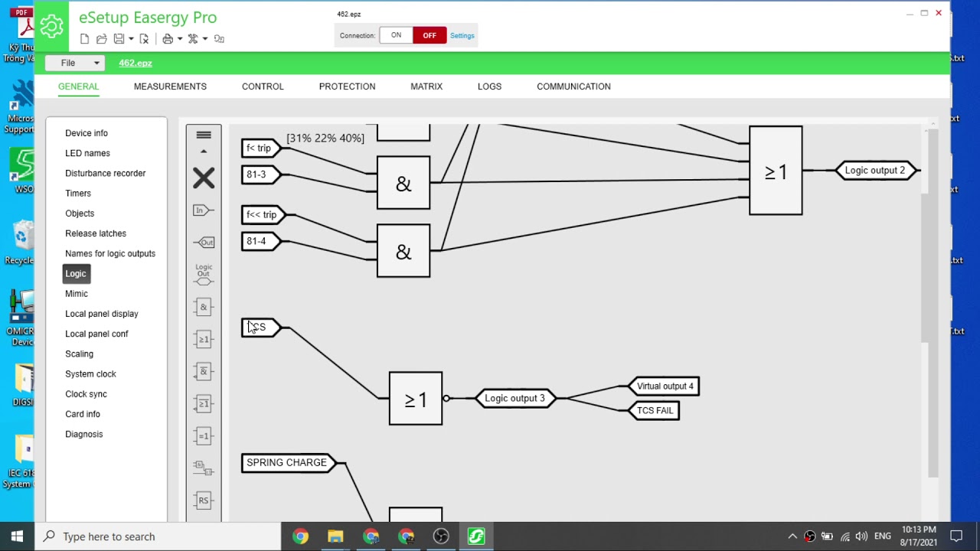Viewport: 980px width, 551px height.
Task: Select the AND gate tool
Action: pyautogui.click(x=204, y=307)
